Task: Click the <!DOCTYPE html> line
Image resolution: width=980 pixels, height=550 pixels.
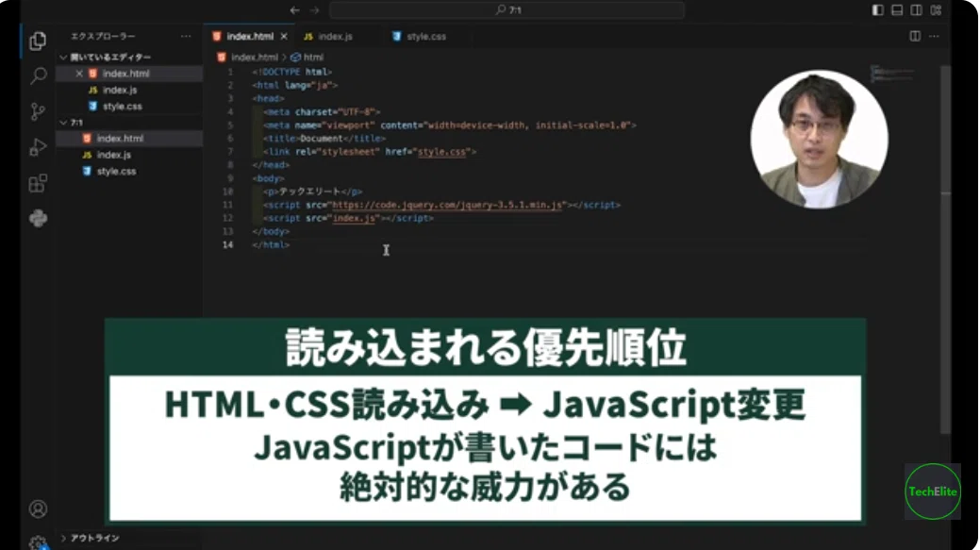Action: click(291, 73)
